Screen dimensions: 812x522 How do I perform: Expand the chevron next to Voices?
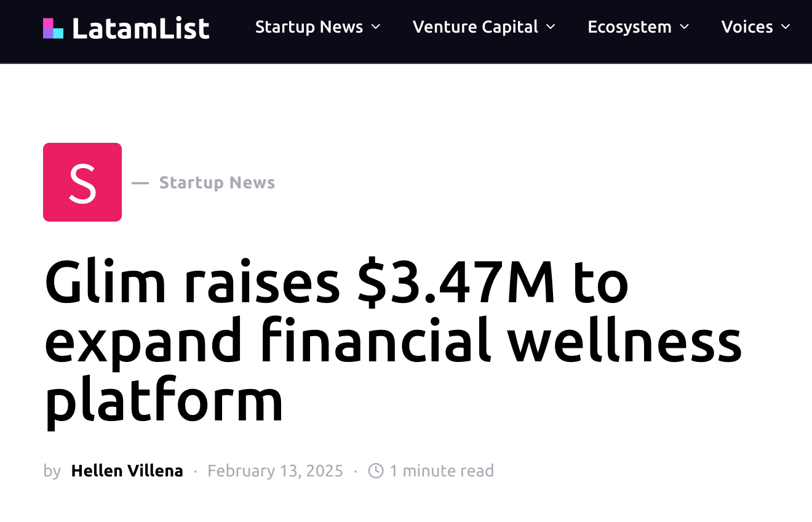[x=786, y=27]
